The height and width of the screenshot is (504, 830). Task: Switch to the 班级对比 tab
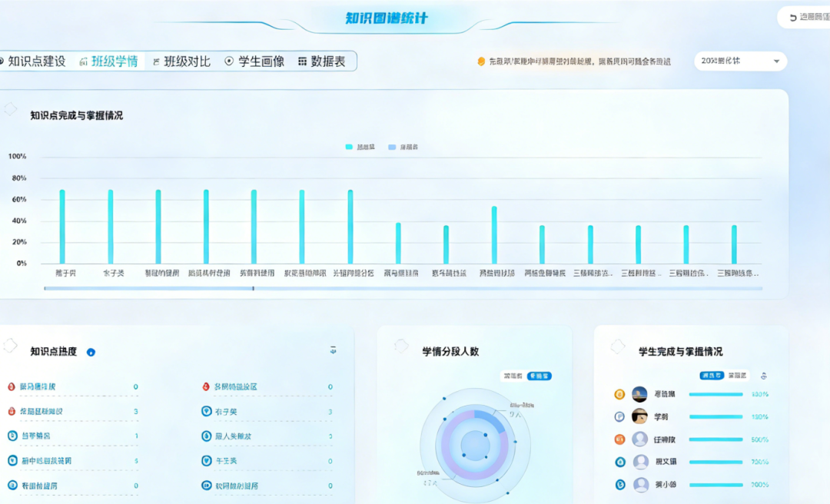coord(181,61)
